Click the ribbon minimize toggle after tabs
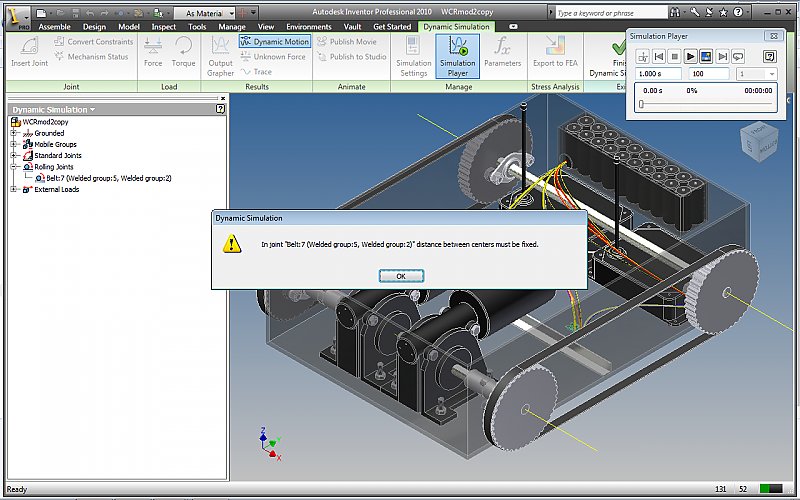Screen dimensions: 800x500 513,27
